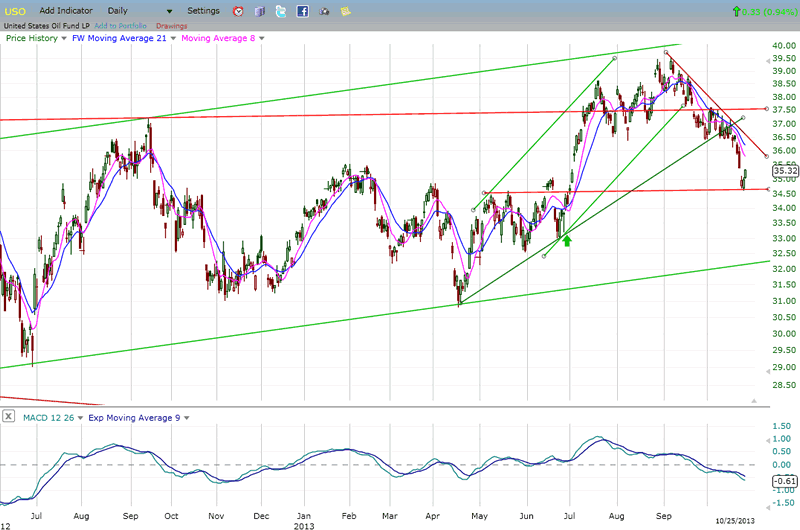Open the Settings menu

[x=203, y=11]
